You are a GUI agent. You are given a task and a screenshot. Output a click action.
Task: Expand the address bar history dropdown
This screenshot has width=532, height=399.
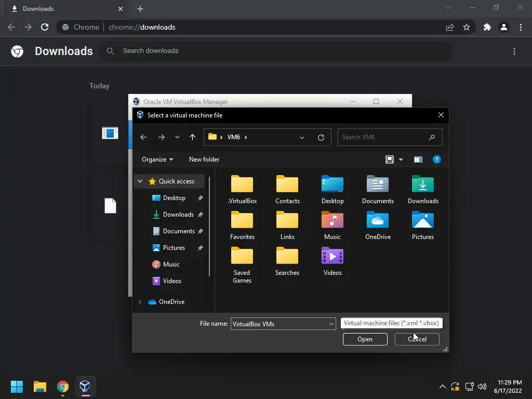coord(302,137)
